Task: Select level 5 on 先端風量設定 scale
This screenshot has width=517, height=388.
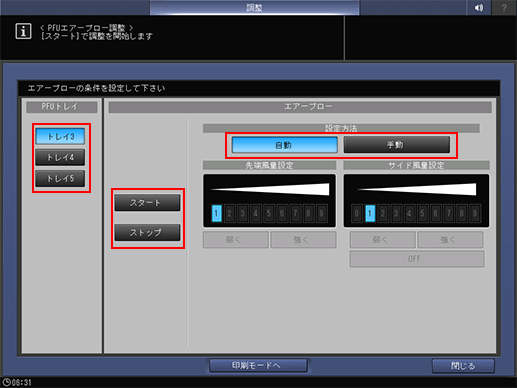Action: [x=269, y=213]
